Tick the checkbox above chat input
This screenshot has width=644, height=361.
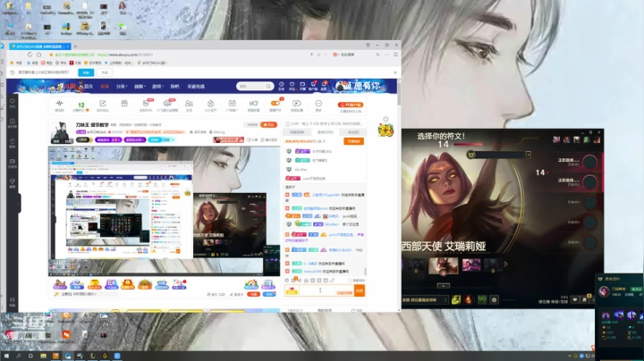350,281
